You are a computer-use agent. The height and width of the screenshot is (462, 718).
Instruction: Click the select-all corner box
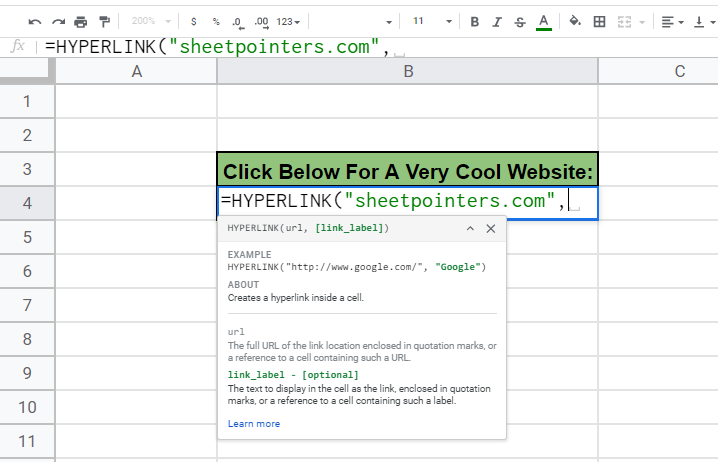25,71
